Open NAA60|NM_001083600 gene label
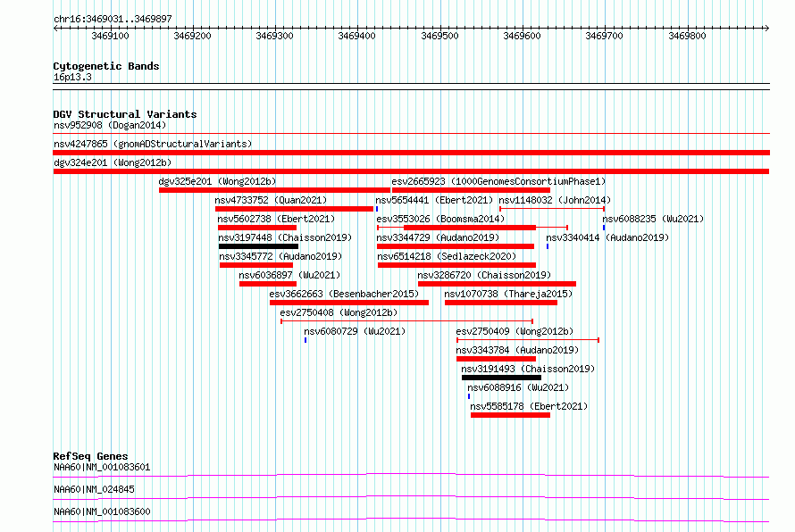795x532 pixels. click(102, 511)
